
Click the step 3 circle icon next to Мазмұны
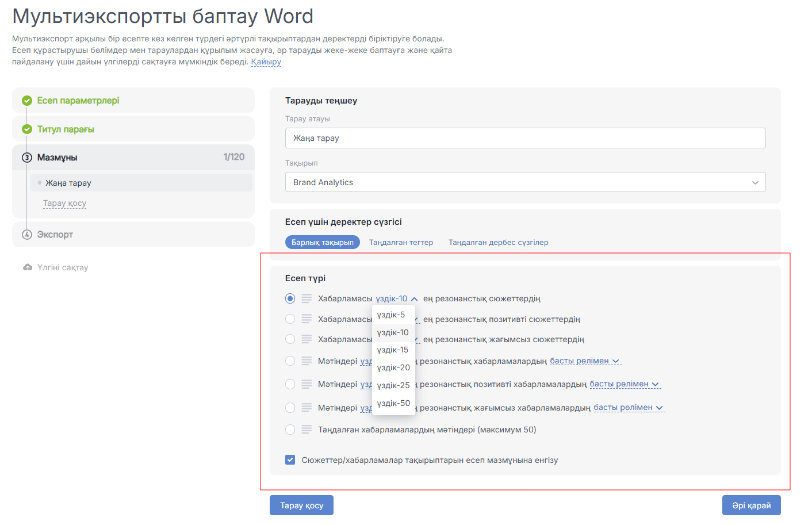click(27, 158)
